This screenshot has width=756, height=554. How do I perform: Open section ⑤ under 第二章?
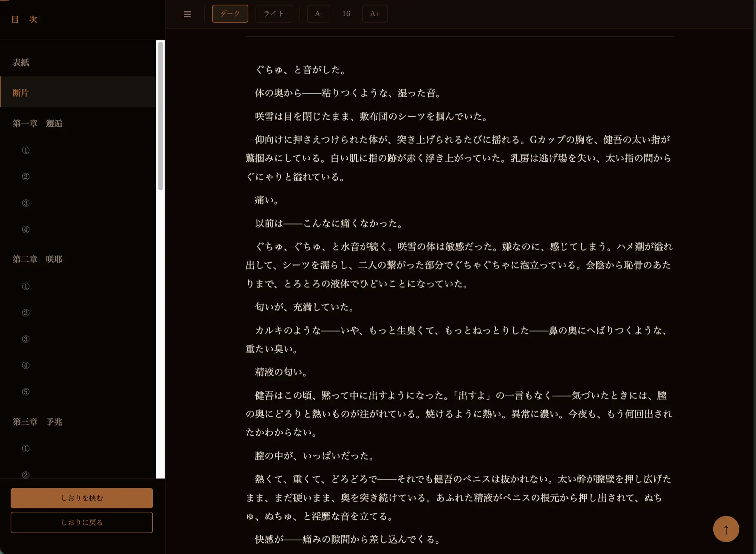(x=26, y=392)
